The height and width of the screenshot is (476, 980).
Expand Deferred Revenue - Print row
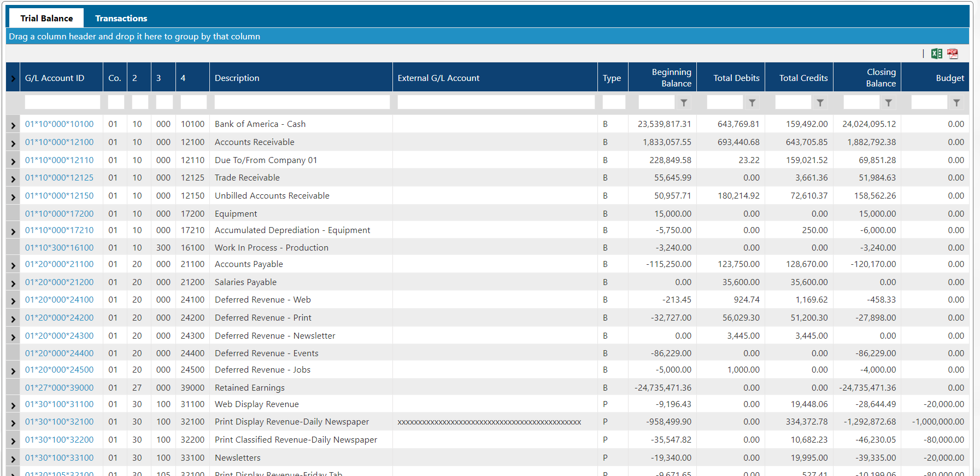click(x=13, y=319)
